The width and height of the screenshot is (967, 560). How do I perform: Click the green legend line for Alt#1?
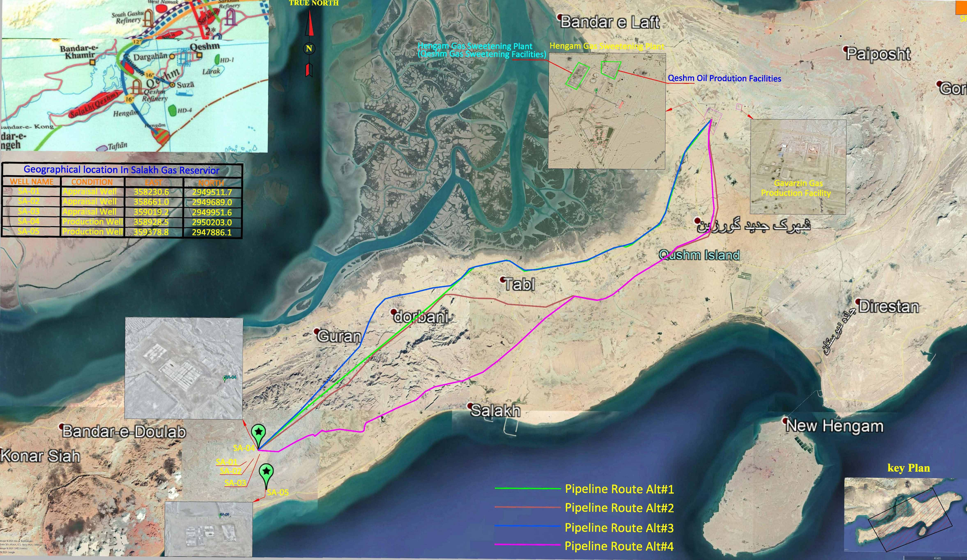pyautogui.click(x=528, y=488)
